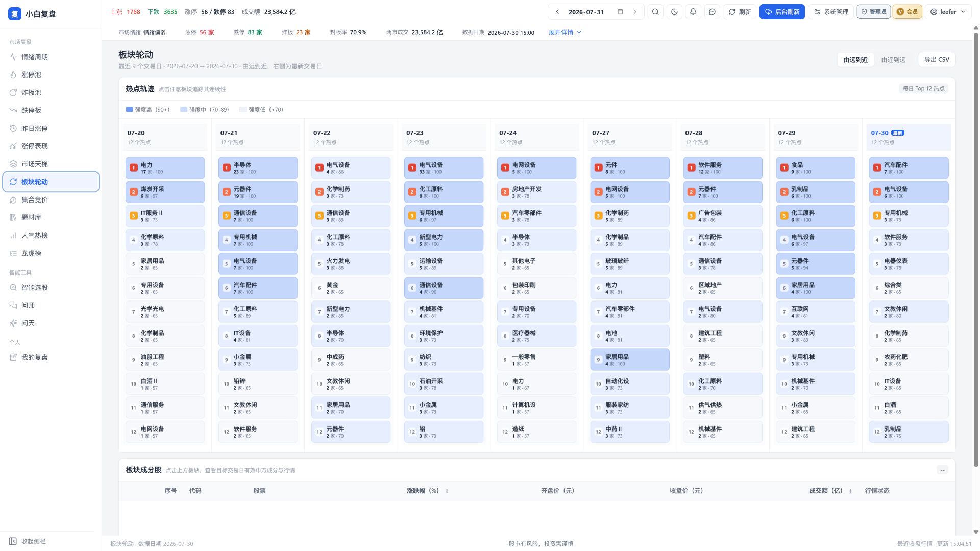Select 黄金 card under 07-22

point(351,288)
